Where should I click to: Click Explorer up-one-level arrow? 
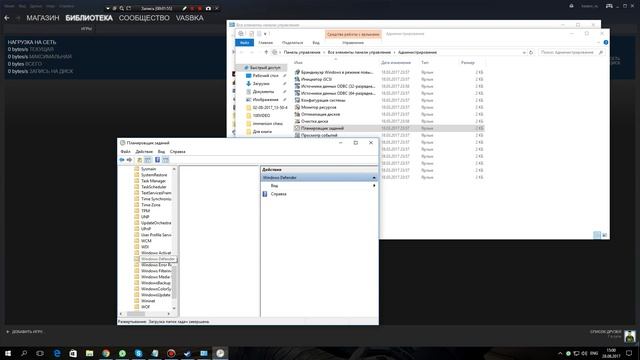click(266, 52)
